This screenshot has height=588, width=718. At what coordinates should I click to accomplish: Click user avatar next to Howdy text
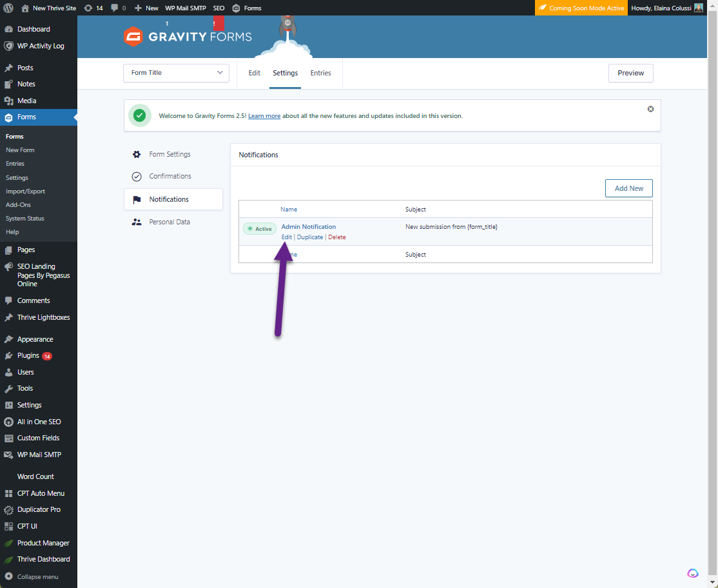[x=698, y=8]
